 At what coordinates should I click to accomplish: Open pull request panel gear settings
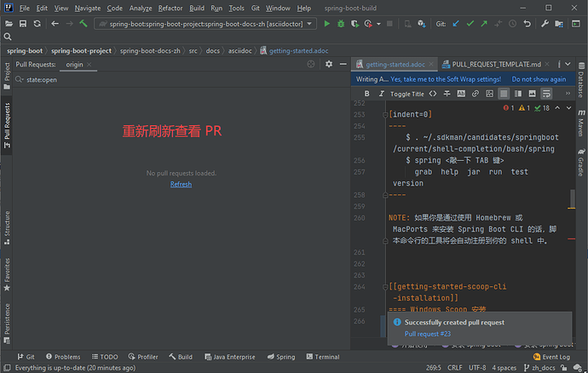coord(329,64)
